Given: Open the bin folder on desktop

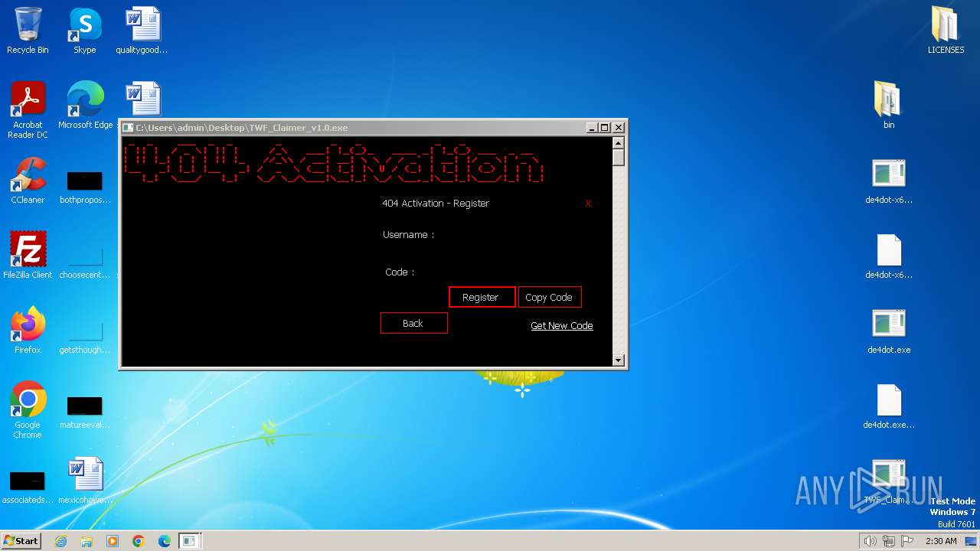Looking at the screenshot, I should (x=889, y=105).
